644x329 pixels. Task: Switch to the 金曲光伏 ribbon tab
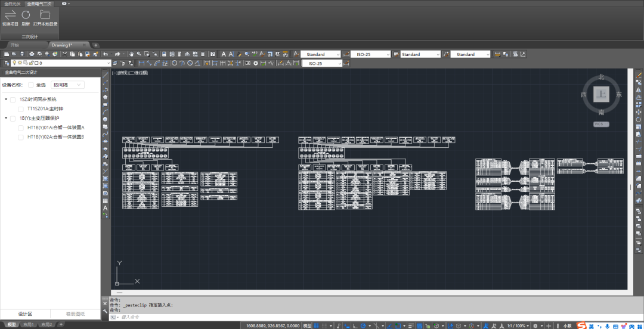(x=12, y=4)
